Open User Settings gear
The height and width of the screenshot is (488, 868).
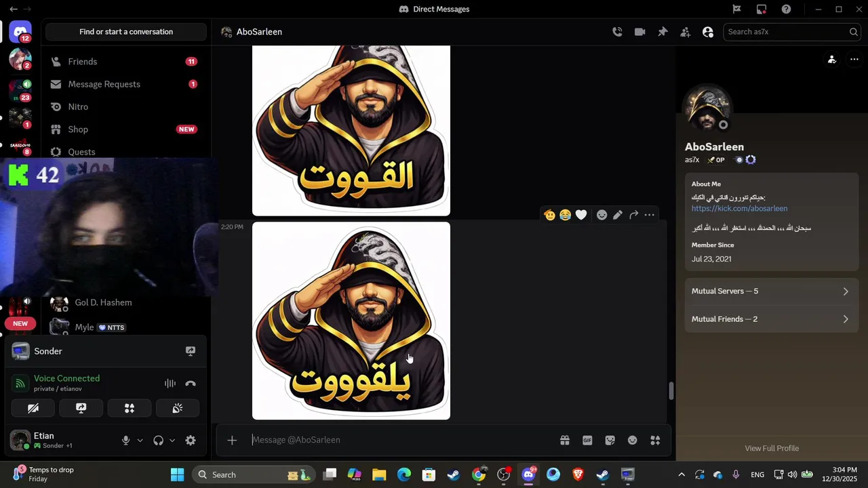tap(191, 441)
